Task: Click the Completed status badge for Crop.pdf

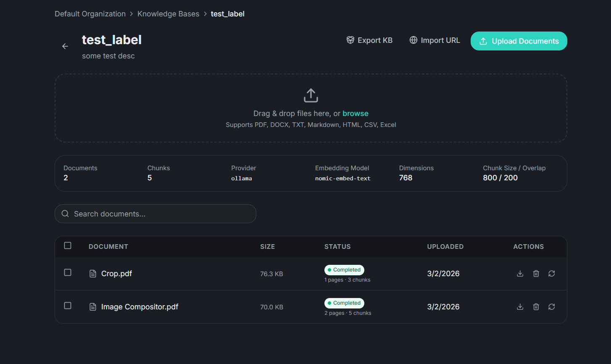Action: point(344,269)
